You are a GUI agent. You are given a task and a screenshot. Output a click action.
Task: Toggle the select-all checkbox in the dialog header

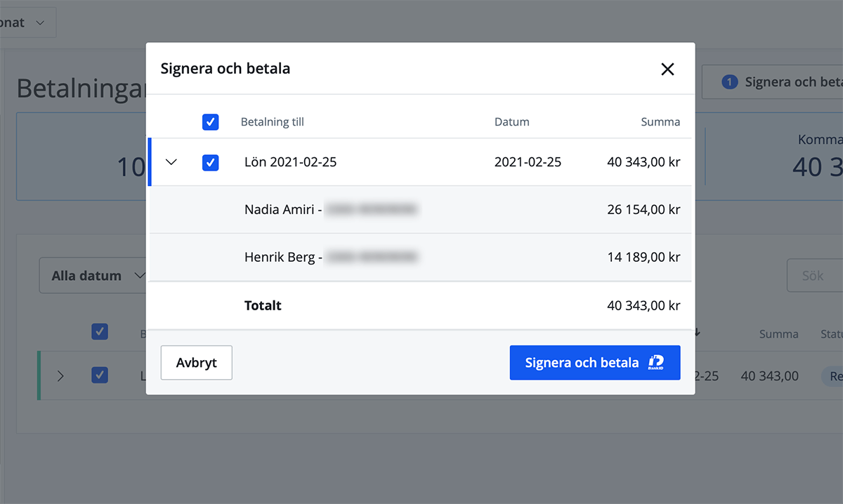click(210, 122)
